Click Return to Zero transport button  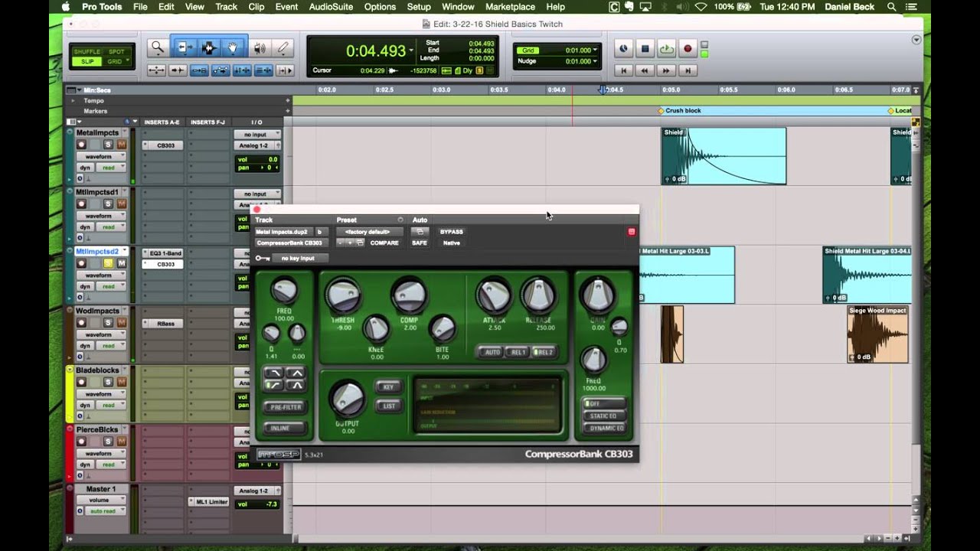[x=624, y=70]
